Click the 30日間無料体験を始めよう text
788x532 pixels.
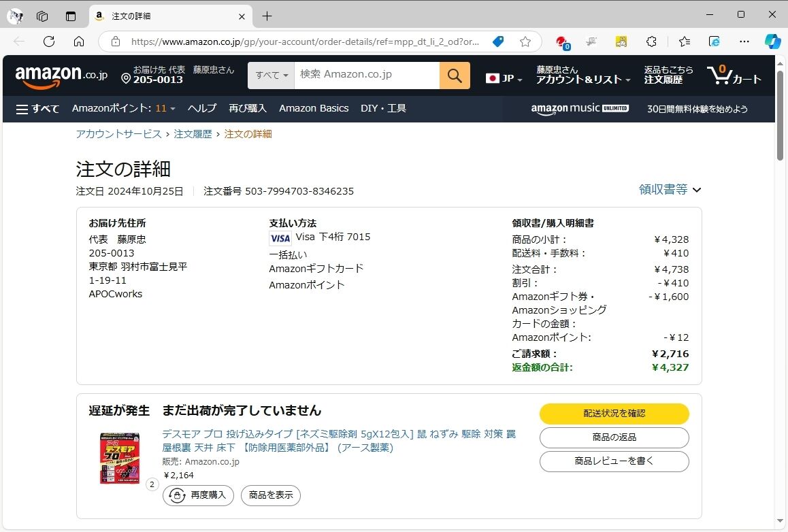pos(697,109)
